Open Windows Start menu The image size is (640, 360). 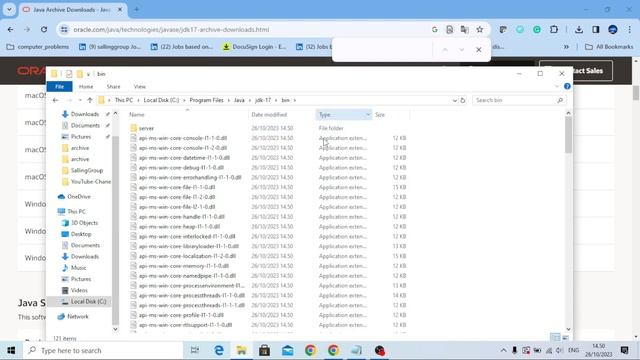click(11, 350)
